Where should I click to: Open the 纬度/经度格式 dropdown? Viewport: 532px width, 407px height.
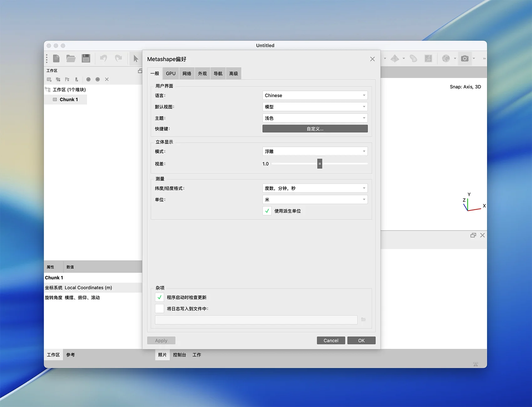click(x=315, y=188)
